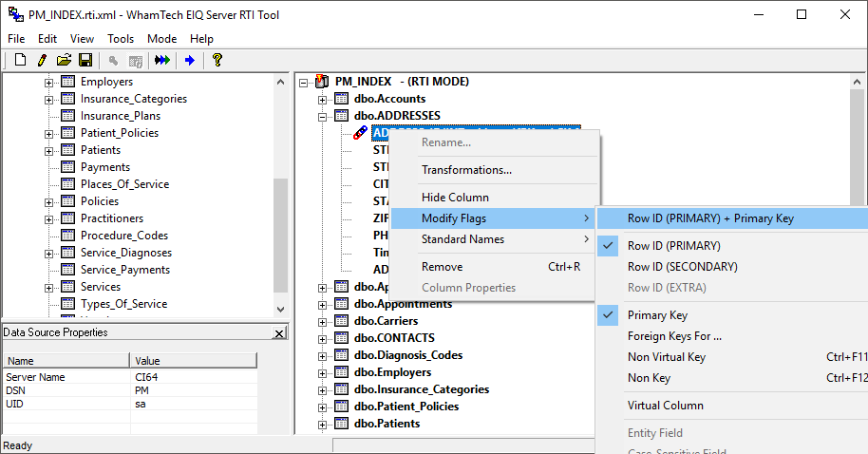Viewport: 868px width, 454px height.
Task: Click down arrow of left tree scrollbar
Action: 281,310
